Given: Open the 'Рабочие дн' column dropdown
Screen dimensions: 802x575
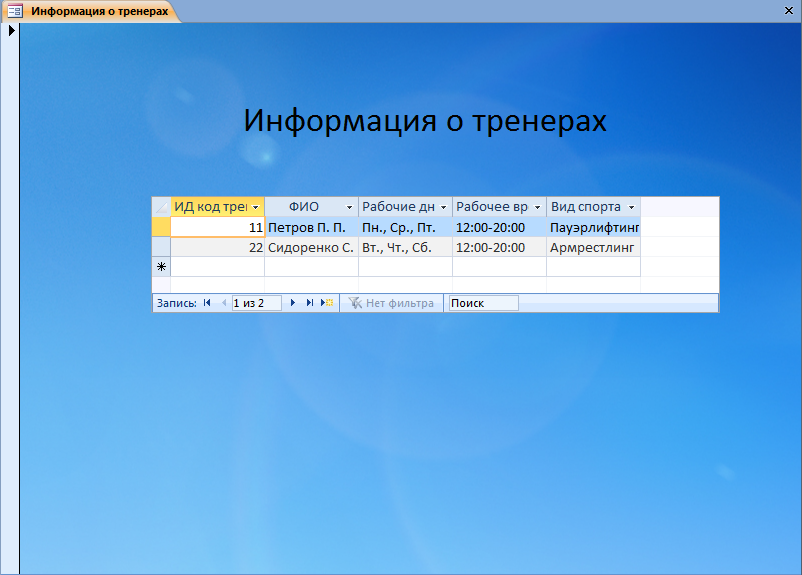Looking at the screenshot, I should tap(443, 207).
